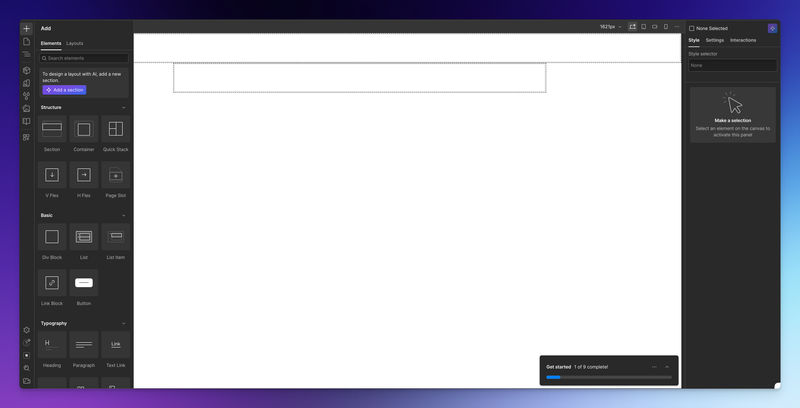This screenshot has height=408, width=800.
Task: Switch to base desktop breakpoint
Action: [x=633, y=27]
